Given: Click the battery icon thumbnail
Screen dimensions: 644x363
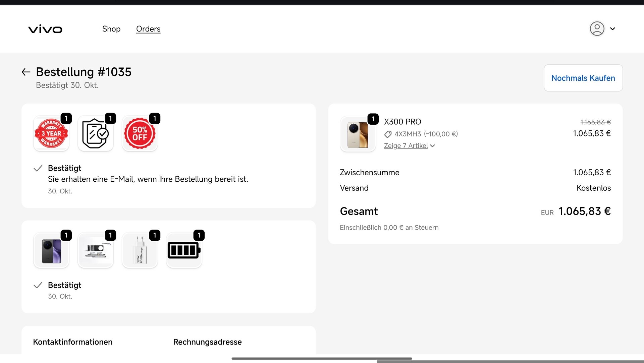Looking at the screenshot, I should 184,250.
